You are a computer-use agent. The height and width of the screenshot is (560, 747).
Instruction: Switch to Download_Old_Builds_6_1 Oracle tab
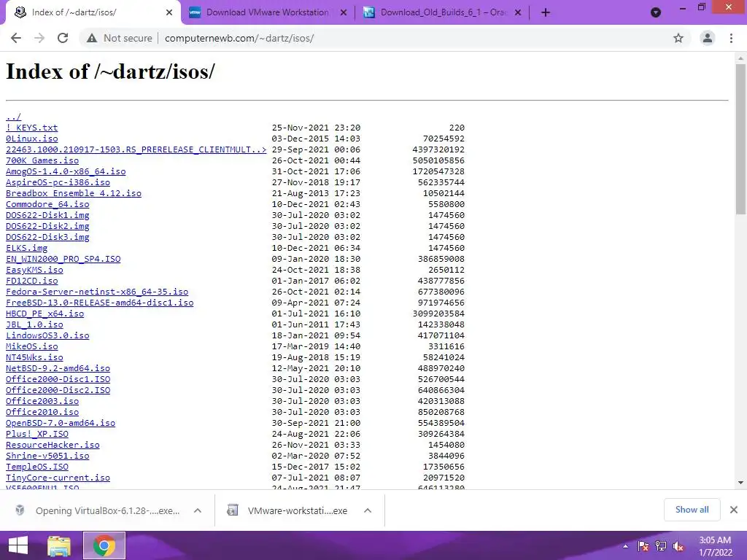[443, 12]
